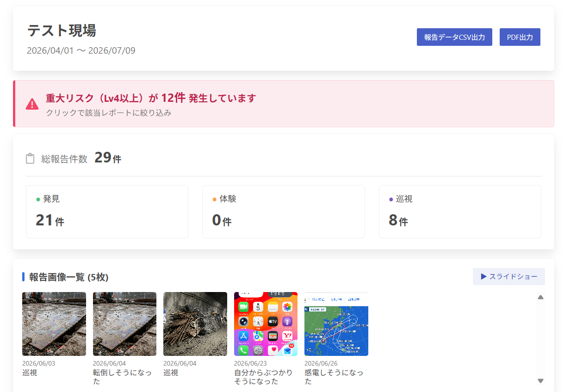The width and height of the screenshot is (564, 392).
Task: Select the 発見 21件 card
Action: click(x=107, y=212)
